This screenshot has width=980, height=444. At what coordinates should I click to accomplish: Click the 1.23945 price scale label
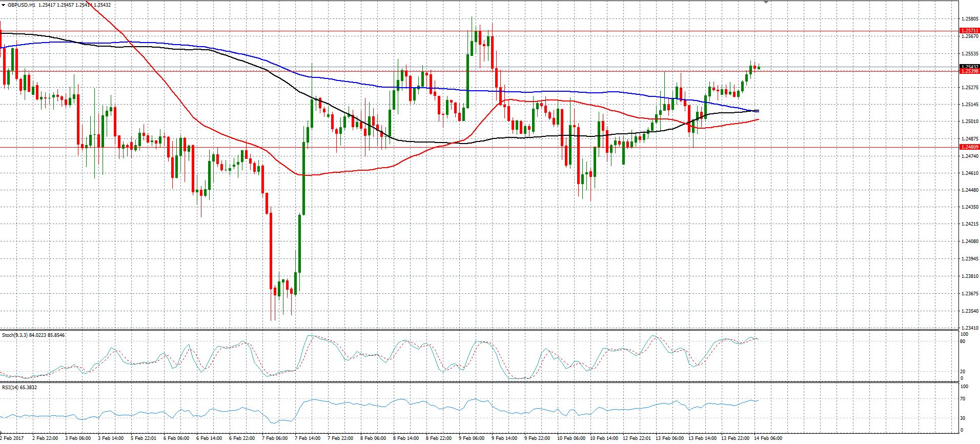[x=970, y=259]
